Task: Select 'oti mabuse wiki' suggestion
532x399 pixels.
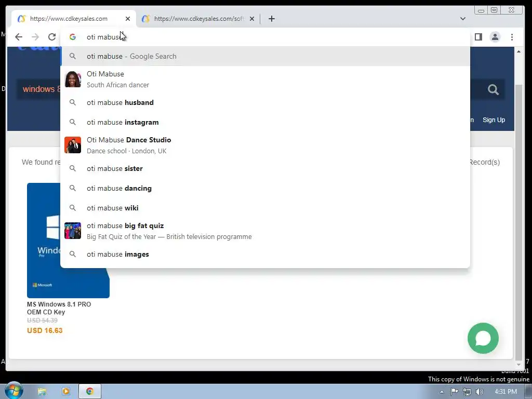Action: tap(265, 208)
